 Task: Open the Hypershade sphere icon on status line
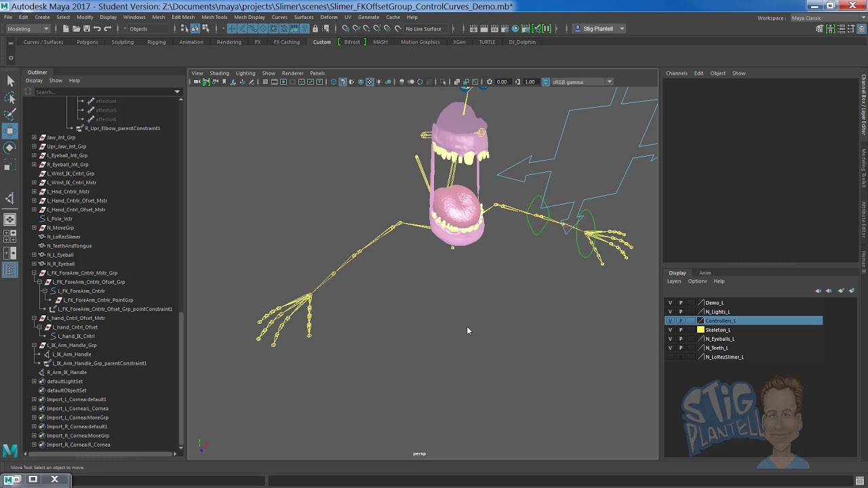515,28
